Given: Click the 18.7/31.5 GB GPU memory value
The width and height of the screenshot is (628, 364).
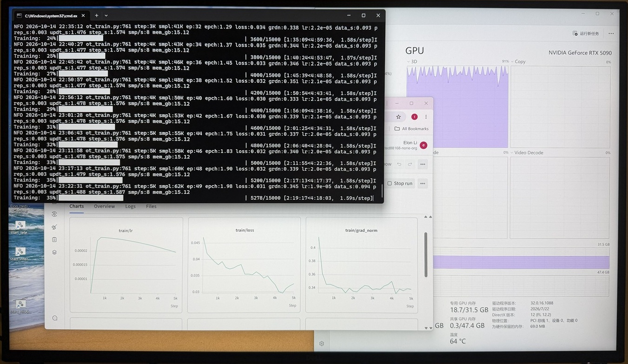Looking at the screenshot, I should click(x=469, y=310).
